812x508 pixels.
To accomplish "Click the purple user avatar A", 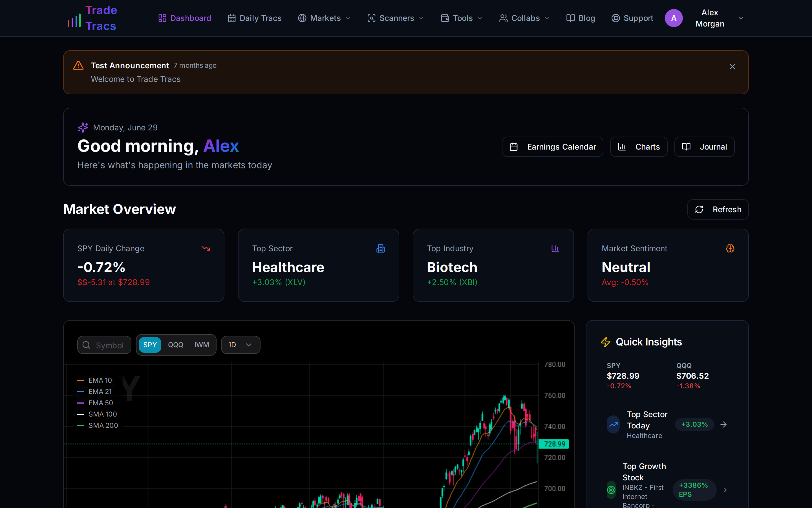I will pyautogui.click(x=674, y=18).
